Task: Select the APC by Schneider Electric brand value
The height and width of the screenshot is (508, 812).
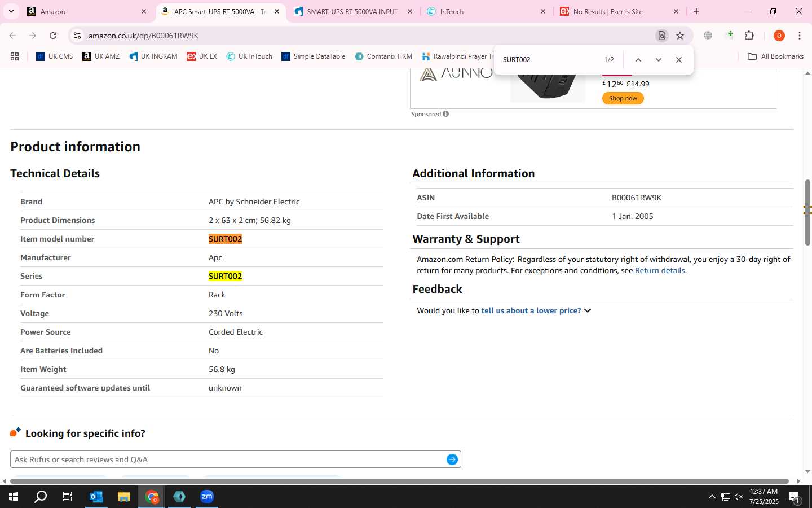Action: tap(254, 202)
